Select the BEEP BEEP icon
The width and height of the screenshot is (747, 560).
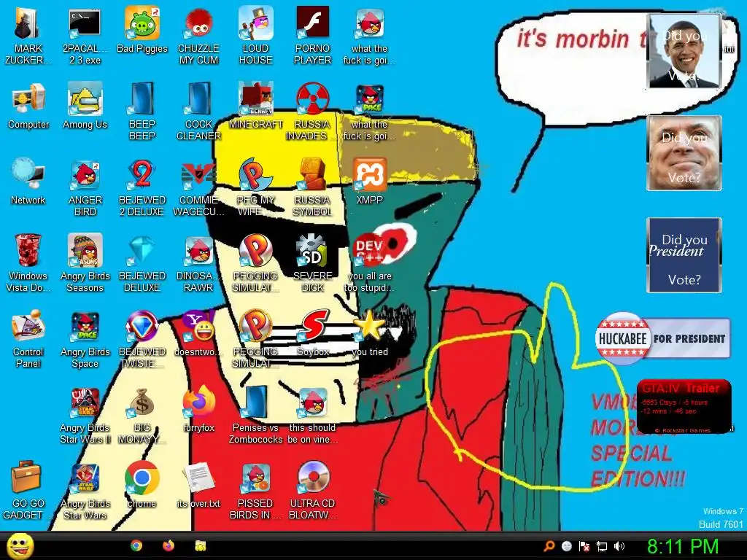pos(142,112)
